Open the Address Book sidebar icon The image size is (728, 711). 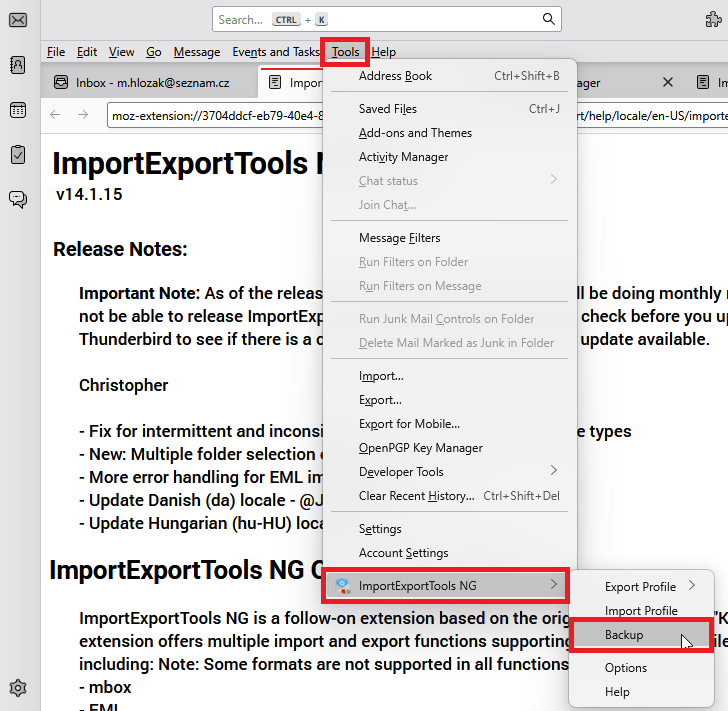click(x=18, y=65)
